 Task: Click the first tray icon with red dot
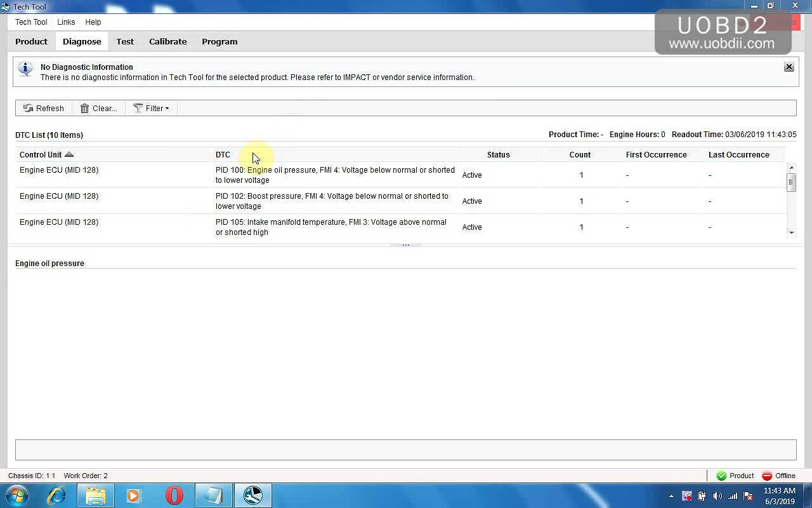[x=686, y=496]
